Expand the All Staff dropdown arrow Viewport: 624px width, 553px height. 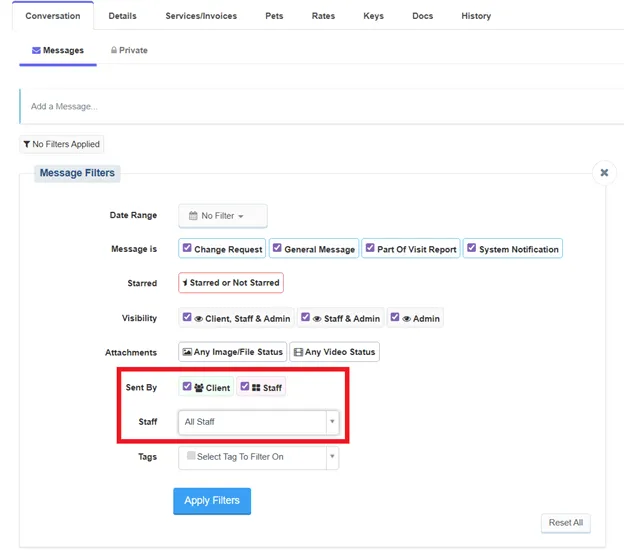332,422
